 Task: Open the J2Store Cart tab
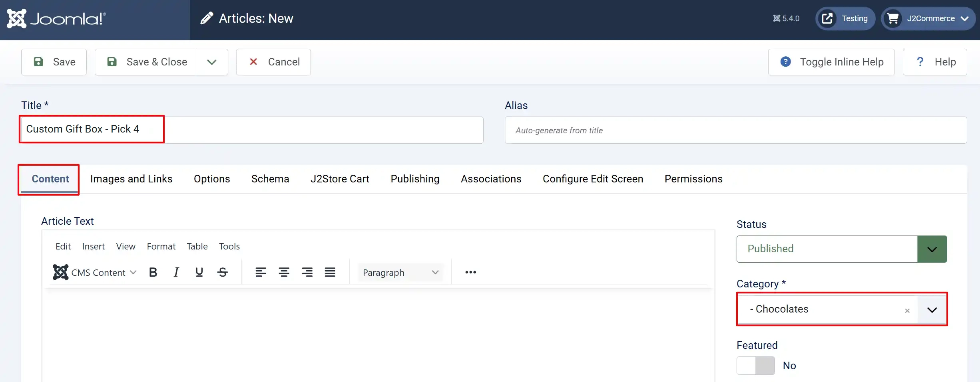tap(340, 179)
